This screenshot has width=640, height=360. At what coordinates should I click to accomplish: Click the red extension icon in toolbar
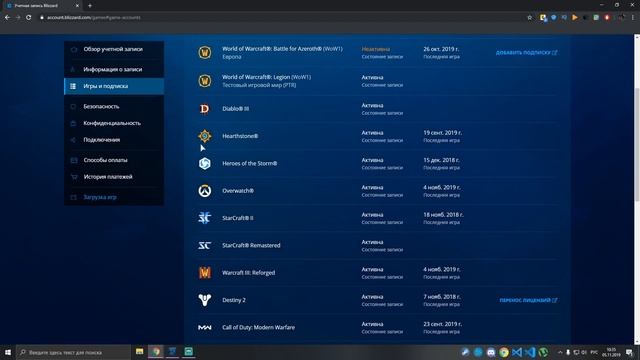607,18
